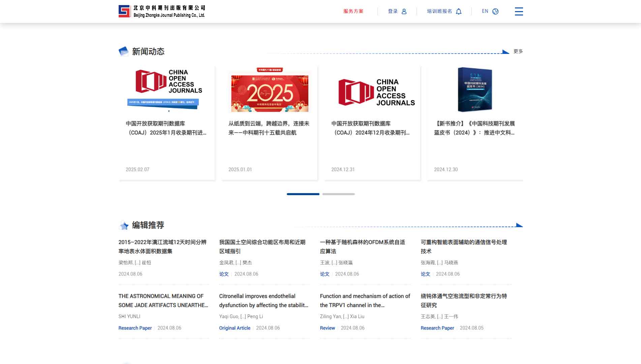Open news 从纸质到云端，跨越边界
The width and height of the screenshot is (641, 364).
pos(269,128)
